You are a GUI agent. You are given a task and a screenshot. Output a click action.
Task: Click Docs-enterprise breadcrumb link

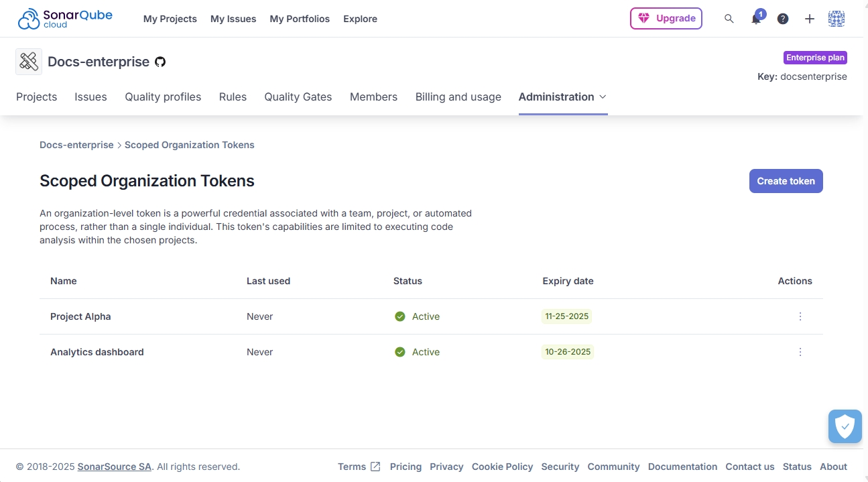pyautogui.click(x=76, y=145)
